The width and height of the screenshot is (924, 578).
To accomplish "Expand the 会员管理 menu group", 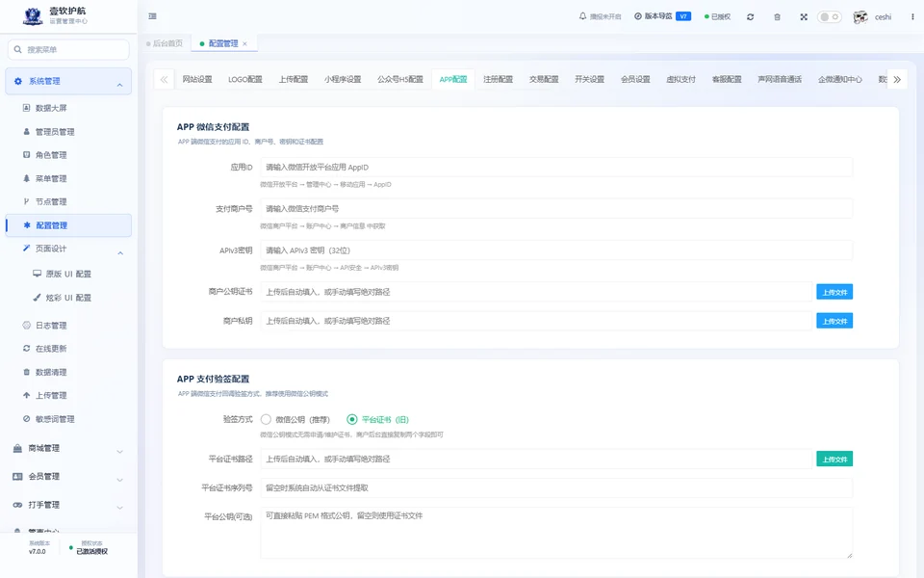I will (x=68, y=477).
